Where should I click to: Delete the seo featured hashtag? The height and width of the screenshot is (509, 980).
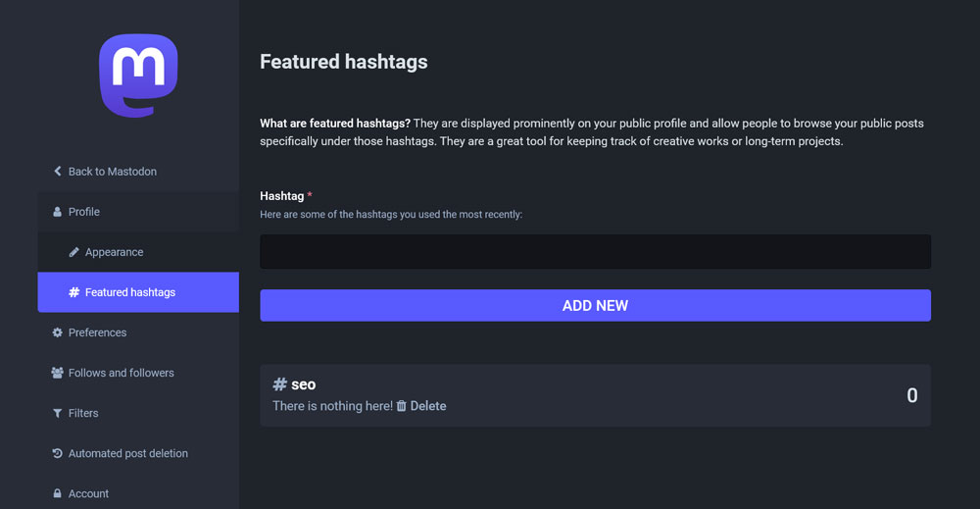coord(427,406)
